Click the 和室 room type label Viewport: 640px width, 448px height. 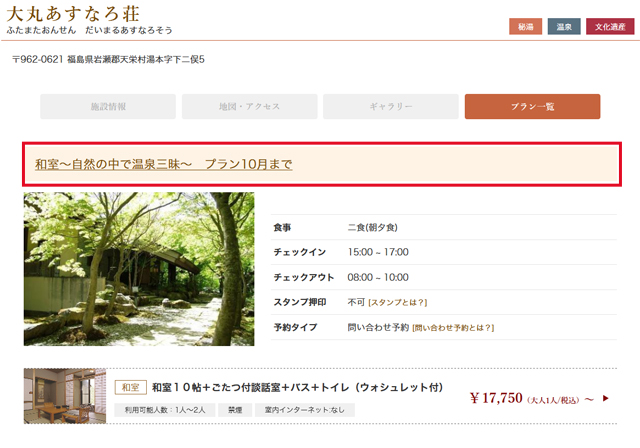tap(131, 387)
